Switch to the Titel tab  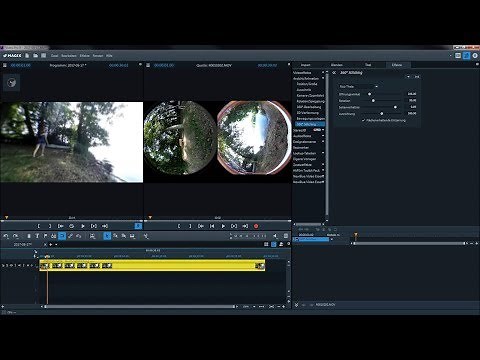[x=368, y=65]
